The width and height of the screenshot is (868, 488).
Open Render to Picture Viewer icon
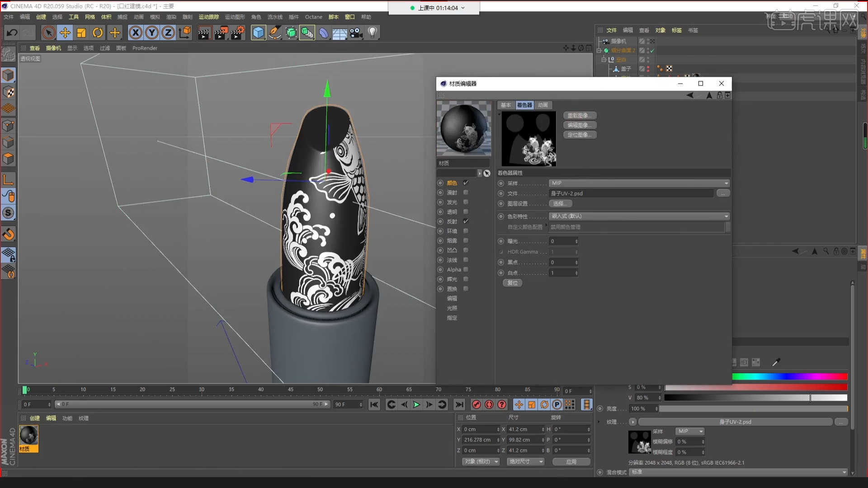click(221, 33)
